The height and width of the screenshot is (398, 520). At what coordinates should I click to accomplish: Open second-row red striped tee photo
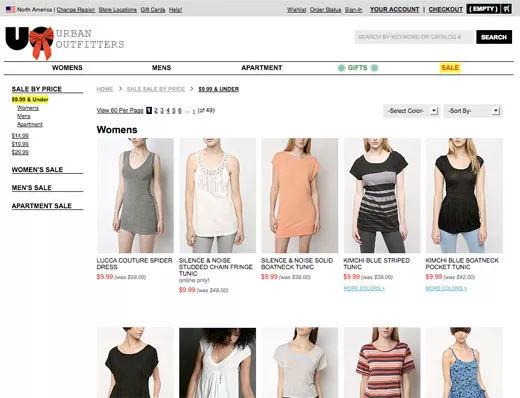(382, 363)
